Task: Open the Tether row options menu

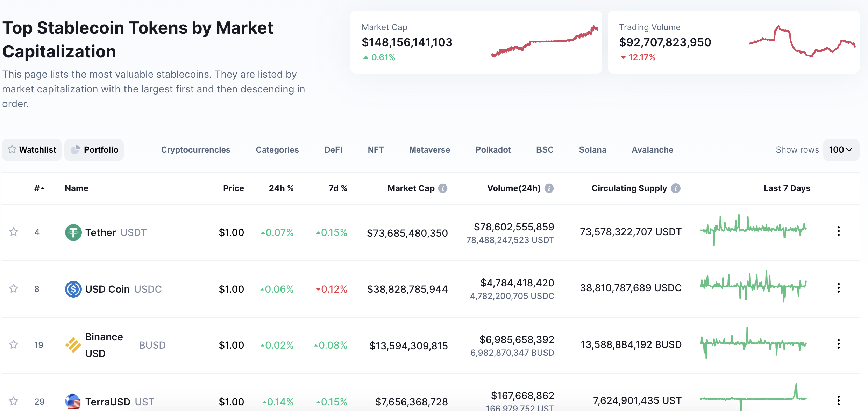Action: [839, 231]
